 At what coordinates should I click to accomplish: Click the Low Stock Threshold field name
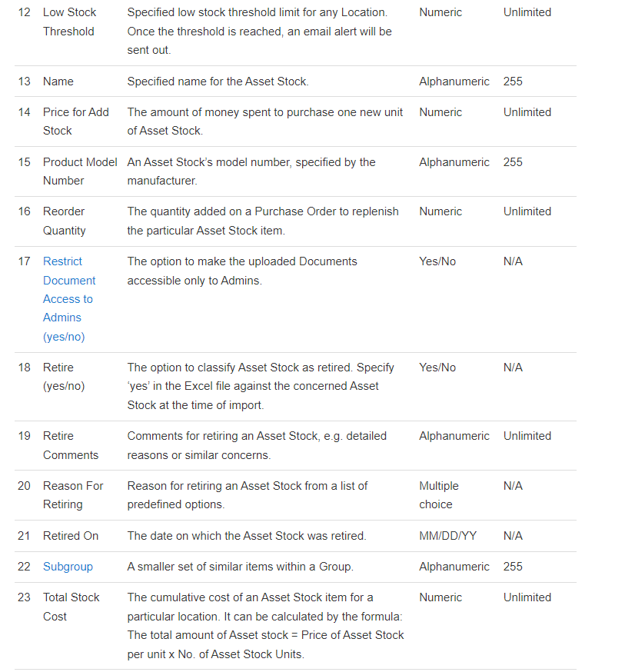pyautogui.click(x=69, y=22)
